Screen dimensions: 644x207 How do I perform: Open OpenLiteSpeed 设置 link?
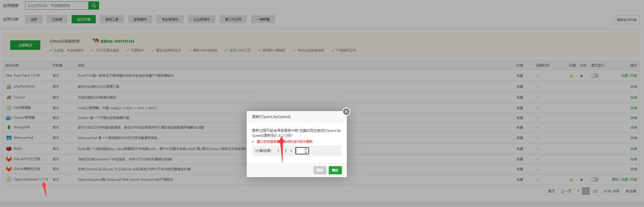tap(625, 179)
